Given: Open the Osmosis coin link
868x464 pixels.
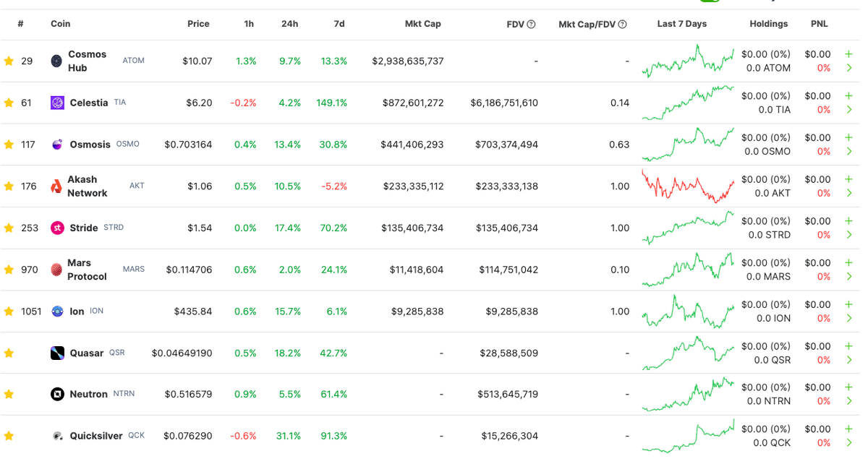Looking at the screenshot, I should click(x=90, y=145).
